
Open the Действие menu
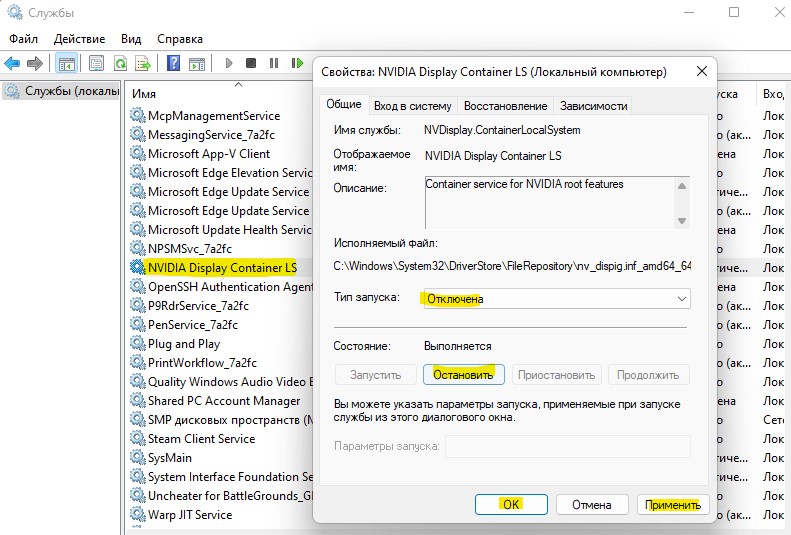pyautogui.click(x=79, y=39)
